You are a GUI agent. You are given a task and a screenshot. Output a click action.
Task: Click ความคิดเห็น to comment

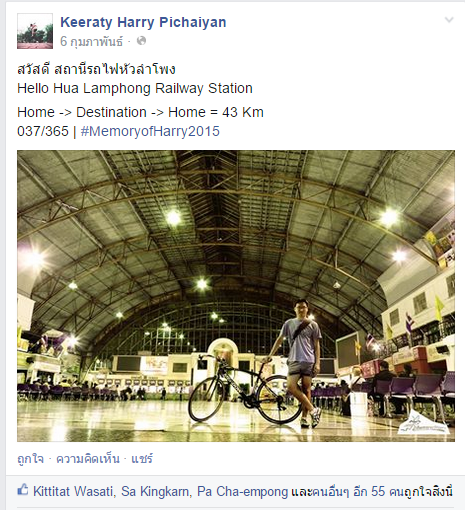pos(88,459)
